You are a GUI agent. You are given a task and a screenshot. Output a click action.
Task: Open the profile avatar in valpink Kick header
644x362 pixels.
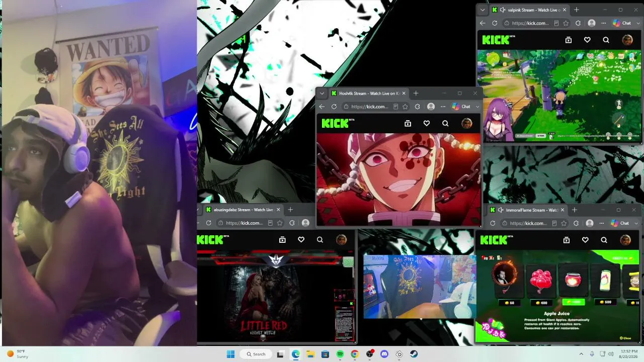tap(627, 40)
